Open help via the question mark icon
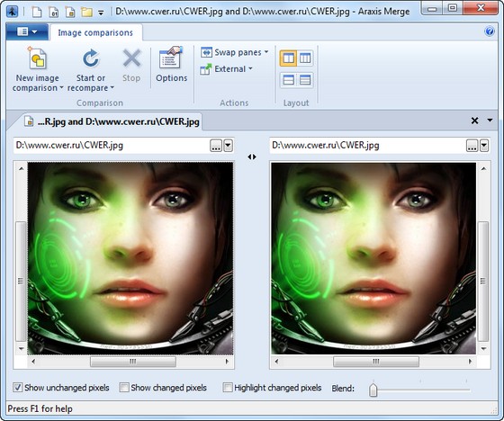Viewport: 504px width, 421px height. tap(490, 31)
